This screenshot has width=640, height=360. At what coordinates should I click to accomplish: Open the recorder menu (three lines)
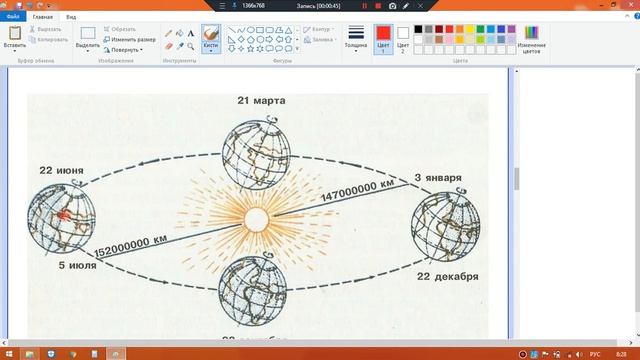222,6
